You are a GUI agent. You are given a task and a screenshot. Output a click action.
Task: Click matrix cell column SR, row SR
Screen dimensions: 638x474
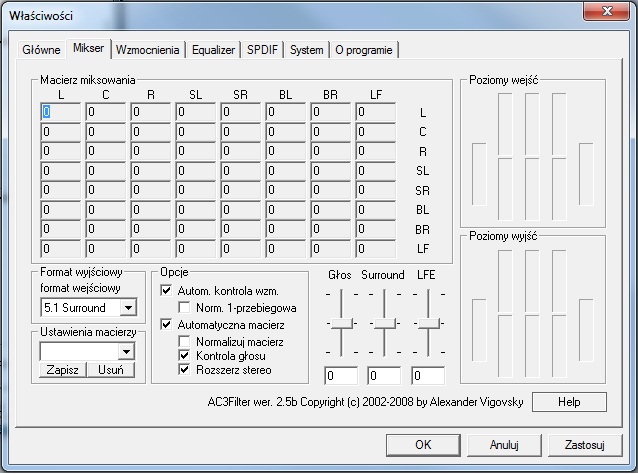(240, 190)
